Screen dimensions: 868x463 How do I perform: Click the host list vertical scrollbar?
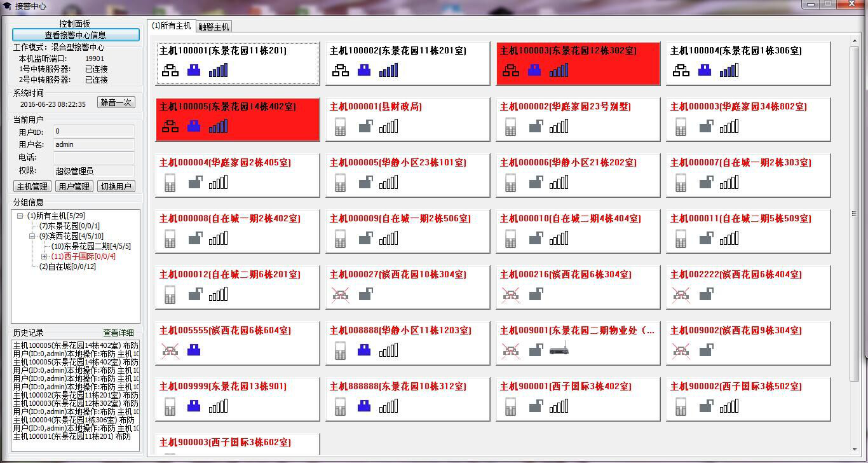tap(855, 213)
